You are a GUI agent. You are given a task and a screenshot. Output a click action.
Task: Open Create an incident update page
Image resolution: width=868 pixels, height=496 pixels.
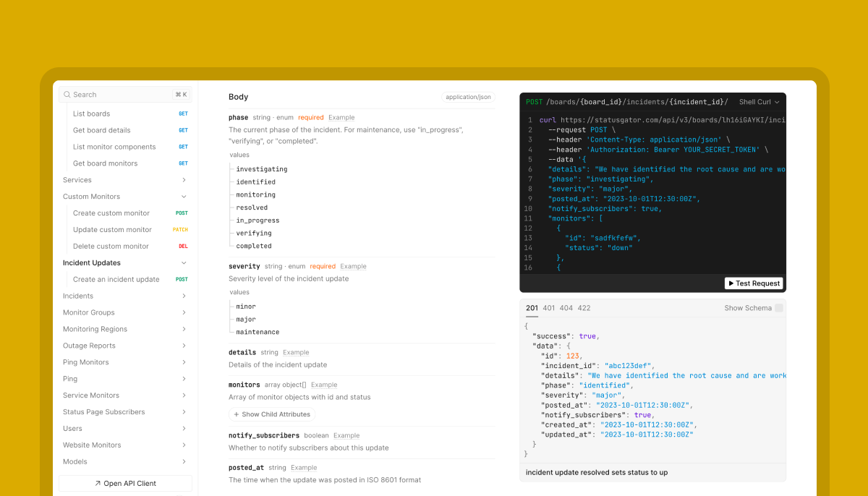pyautogui.click(x=116, y=279)
